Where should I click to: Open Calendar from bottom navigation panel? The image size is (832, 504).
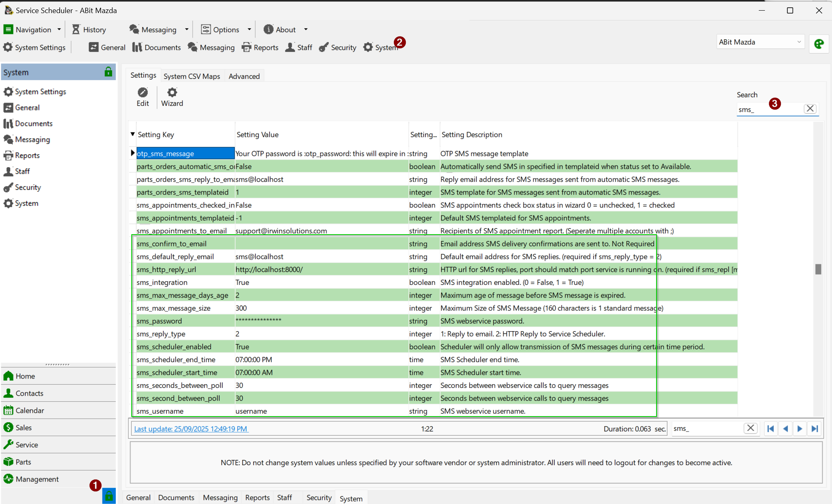tap(29, 410)
